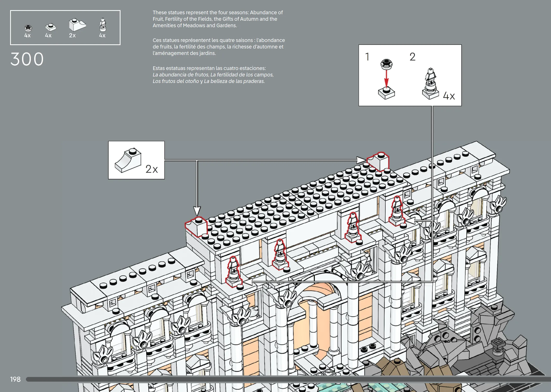The height and width of the screenshot is (392, 551).
Task: Click the round plate icon in parts list
Action: pyautogui.click(x=28, y=28)
